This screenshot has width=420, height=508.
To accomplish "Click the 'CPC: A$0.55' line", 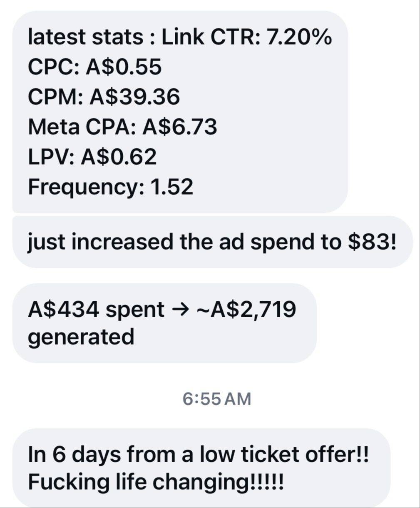I will pyautogui.click(x=94, y=67).
